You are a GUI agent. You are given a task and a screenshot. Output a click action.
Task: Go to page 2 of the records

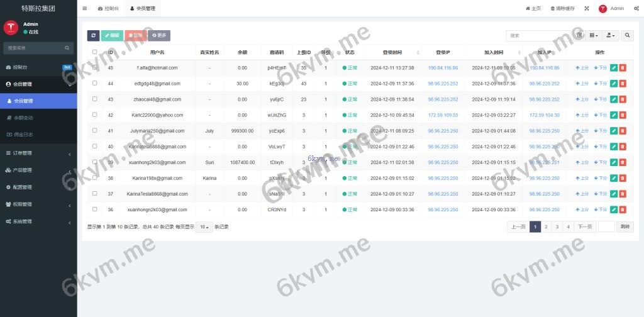coord(546,226)
